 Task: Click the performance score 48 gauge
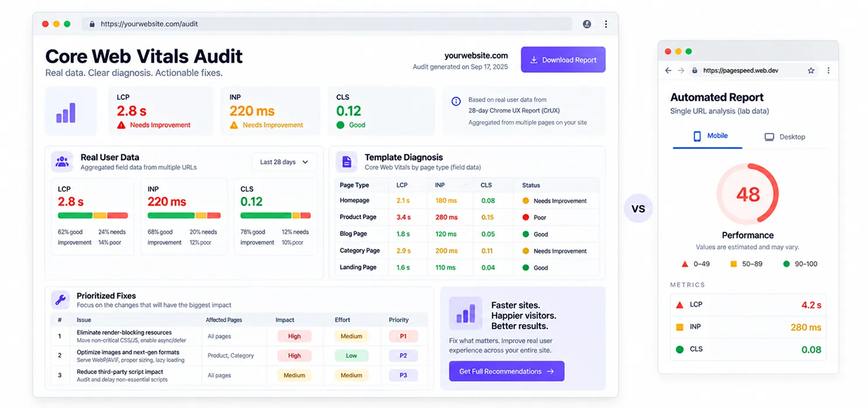(748, 194)
